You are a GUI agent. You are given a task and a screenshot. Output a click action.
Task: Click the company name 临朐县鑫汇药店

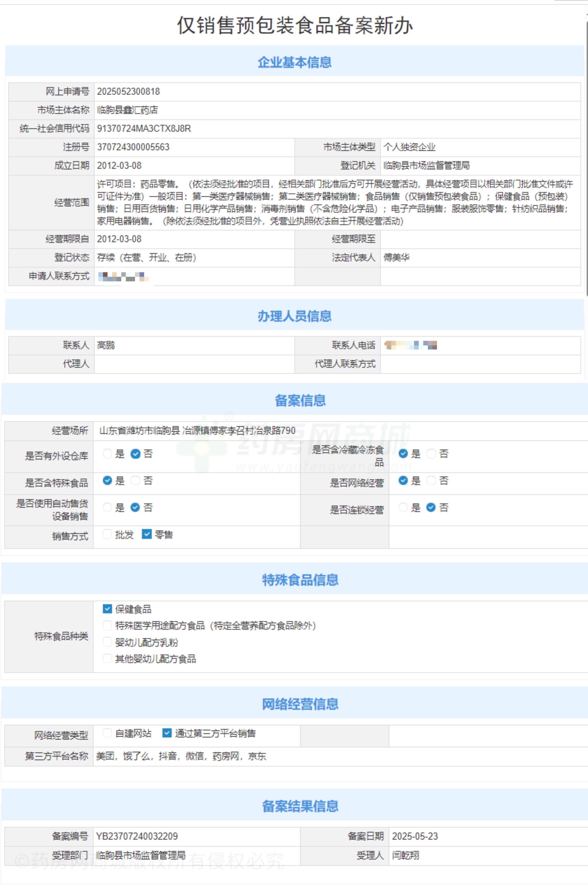pyautogui.click(x=127, y=110)
